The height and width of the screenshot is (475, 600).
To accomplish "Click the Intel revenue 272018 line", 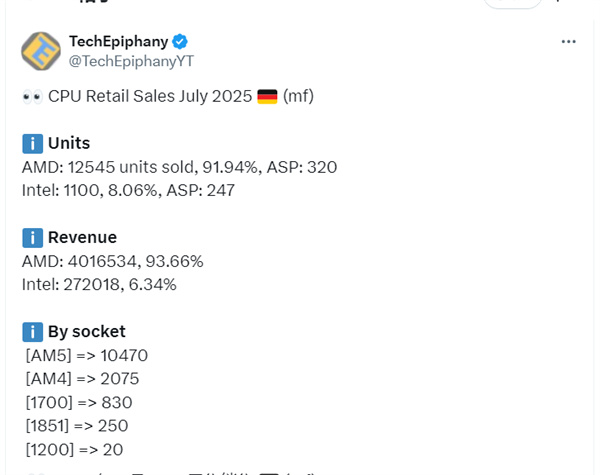I will tap(99, 284).
